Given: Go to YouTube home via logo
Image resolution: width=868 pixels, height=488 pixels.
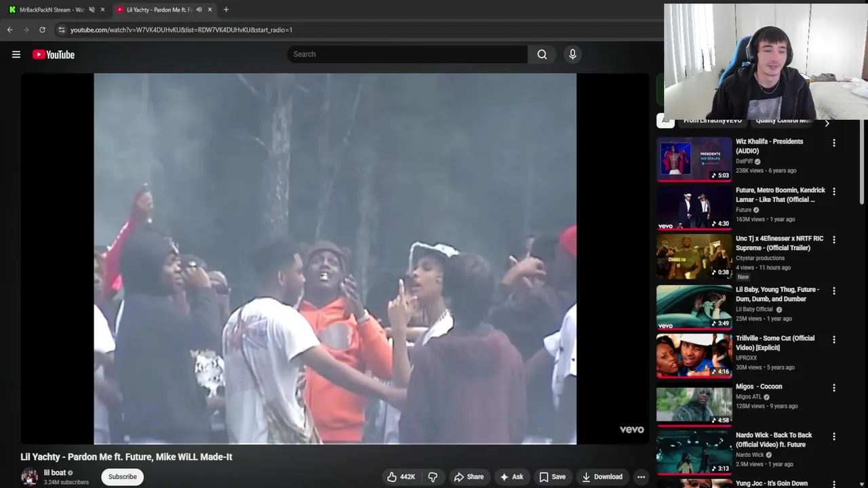Looking at the screenshot, I should coord(53,55).
